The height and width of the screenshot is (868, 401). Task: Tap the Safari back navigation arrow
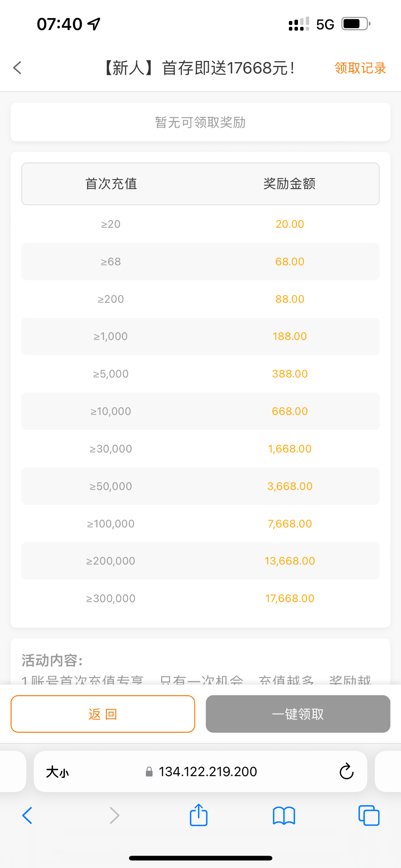pyautogui.click(x=27, y=816)
